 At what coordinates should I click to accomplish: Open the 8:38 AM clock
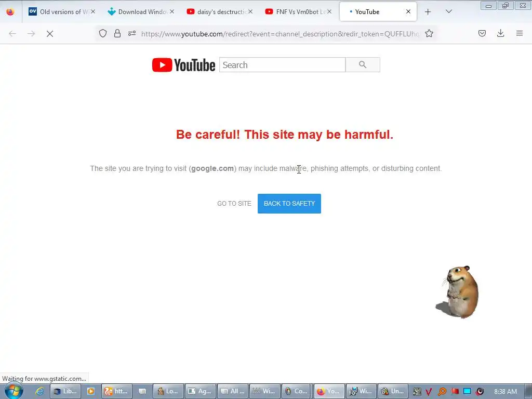[505, 392]
